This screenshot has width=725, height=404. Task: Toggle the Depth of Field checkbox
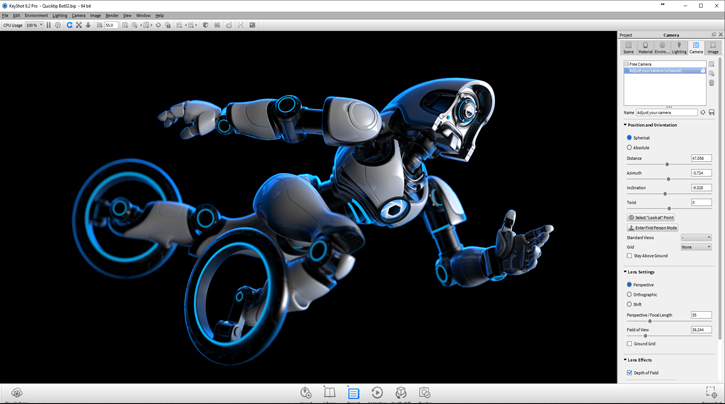point(629,373)
